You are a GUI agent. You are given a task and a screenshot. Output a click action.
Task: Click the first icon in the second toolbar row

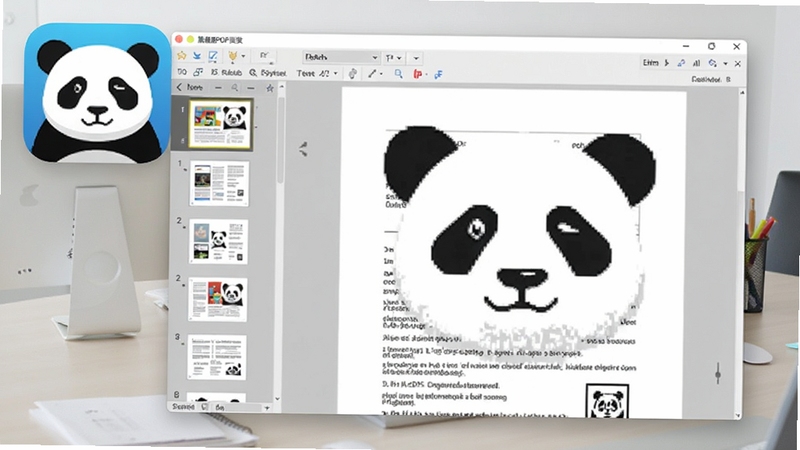pyautogui.click(x=182, y=72)
